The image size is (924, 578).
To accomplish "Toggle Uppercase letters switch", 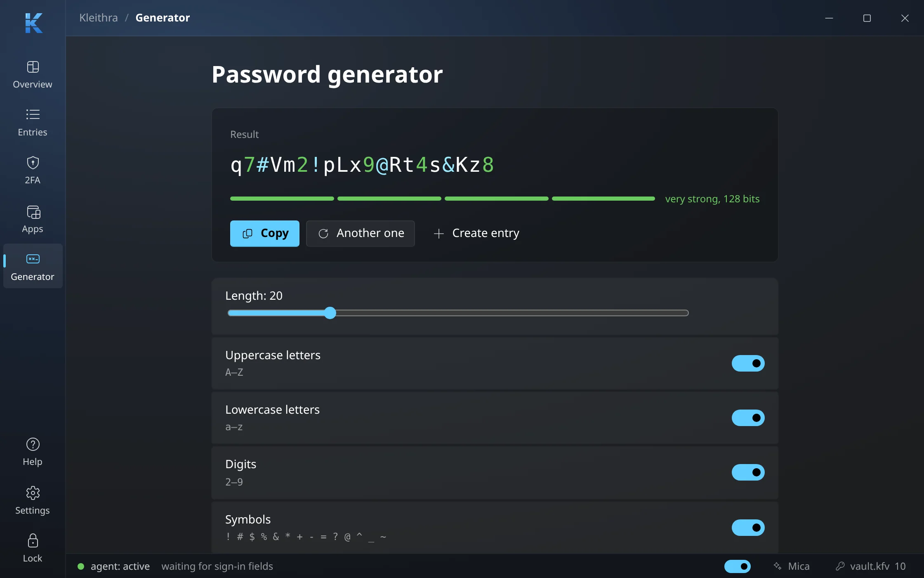I will [748, 363].
